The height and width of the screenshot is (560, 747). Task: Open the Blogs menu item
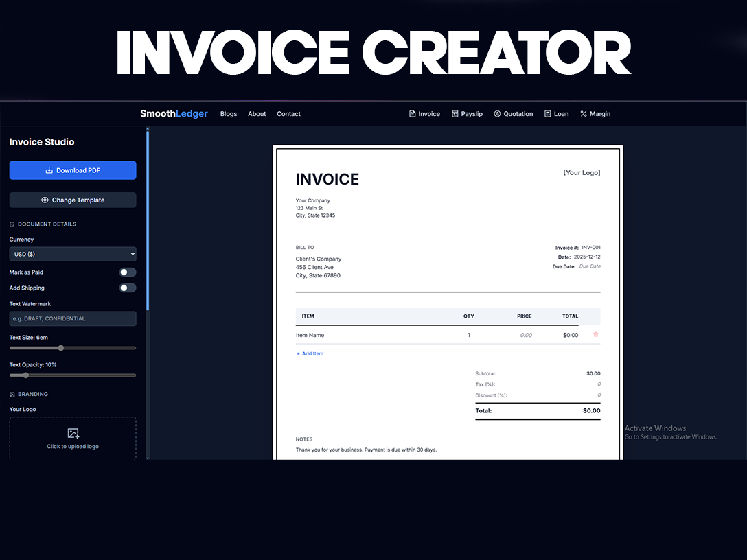tap(229, 114)
